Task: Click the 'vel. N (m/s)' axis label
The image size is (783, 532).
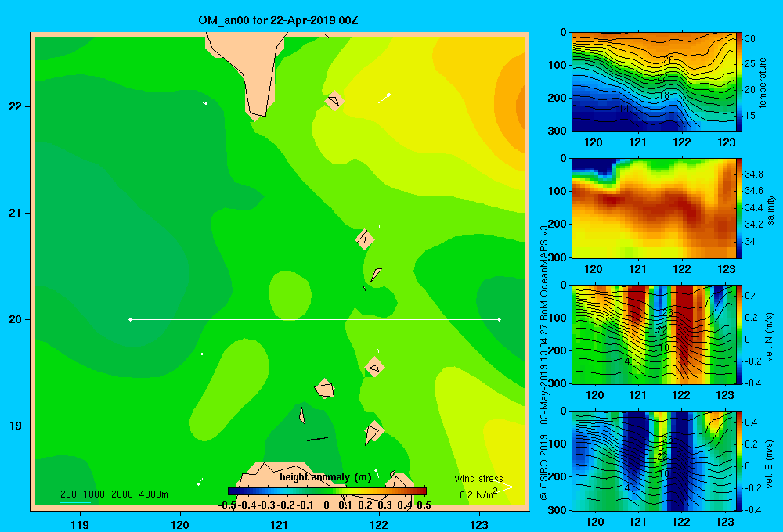Action: click(770, 337)
